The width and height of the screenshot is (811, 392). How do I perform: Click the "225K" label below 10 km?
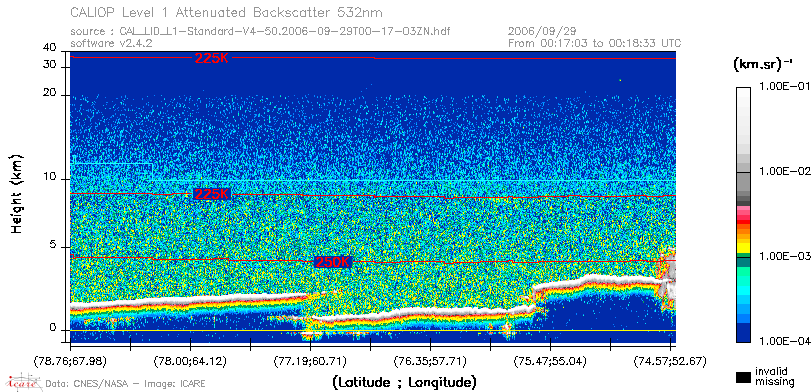(211, 194)
